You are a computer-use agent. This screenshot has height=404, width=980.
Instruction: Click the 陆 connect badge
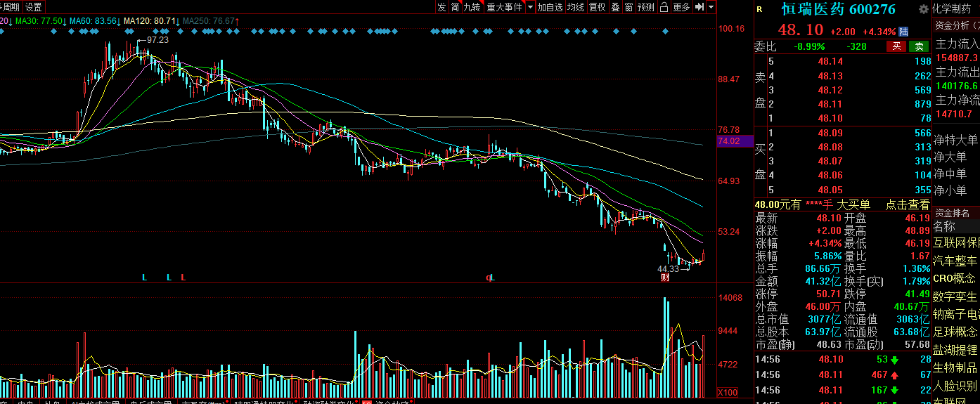coord(903,32)
